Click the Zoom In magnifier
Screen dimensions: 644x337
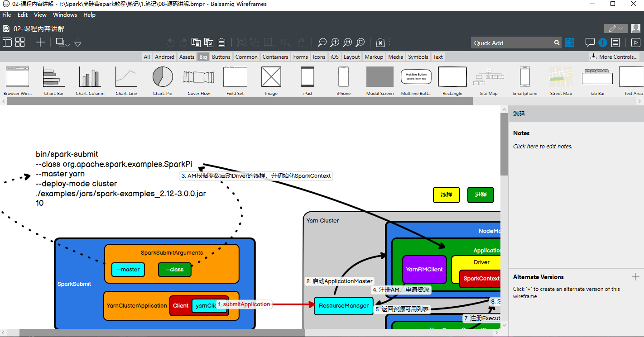pos(335,43)
